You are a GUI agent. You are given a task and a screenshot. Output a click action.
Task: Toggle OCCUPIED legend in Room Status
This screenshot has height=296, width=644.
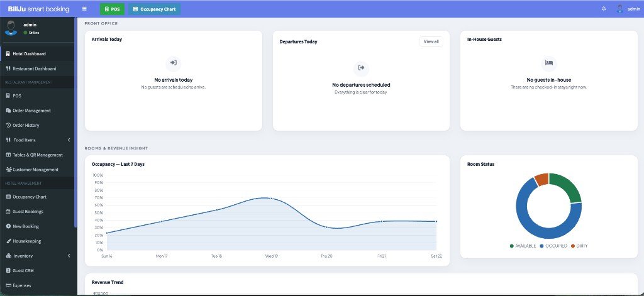click(553, 246)
